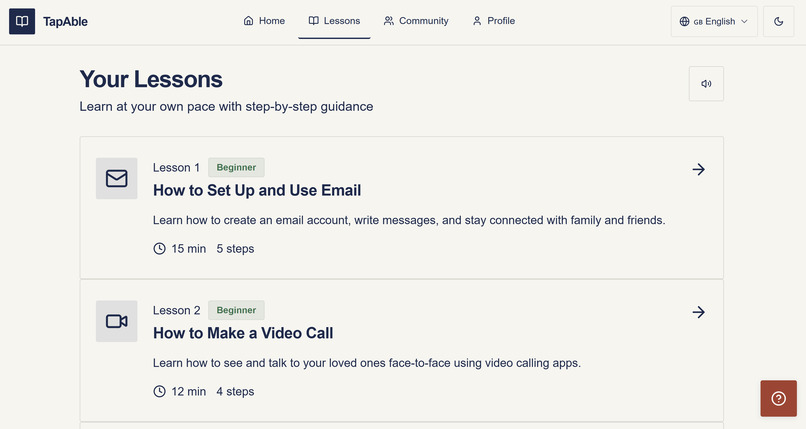Go to the Profile tab
Viewport: 806px width, 429px height.
tap(493, 21)
